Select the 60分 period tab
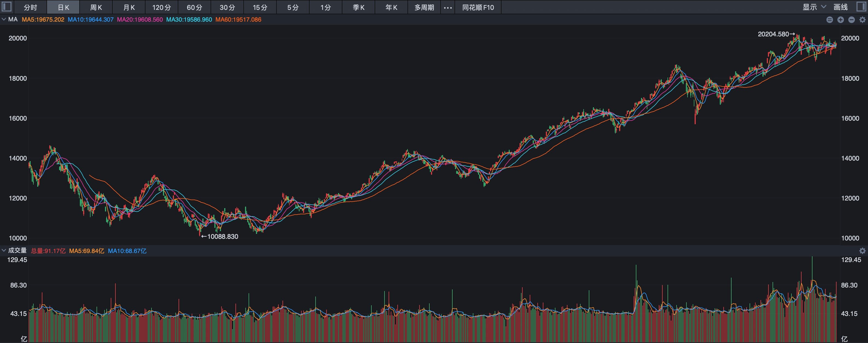 pos(194,7)
